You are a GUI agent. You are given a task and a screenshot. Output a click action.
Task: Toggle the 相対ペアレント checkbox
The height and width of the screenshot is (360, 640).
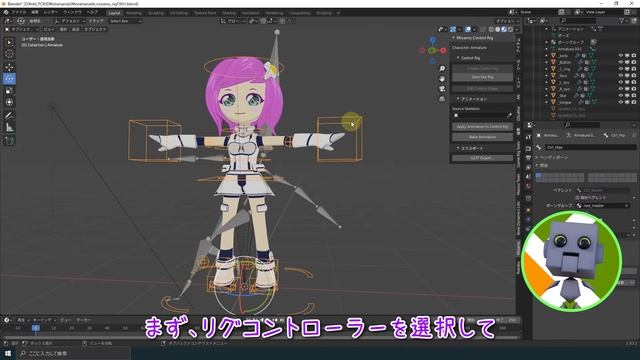click(x=578, y=198)
